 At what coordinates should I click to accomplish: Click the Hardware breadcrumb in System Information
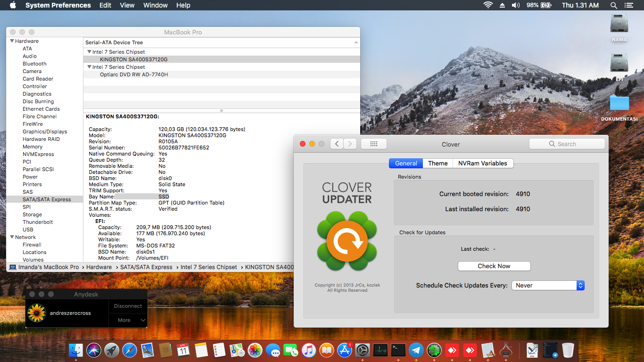pos(99,267)
